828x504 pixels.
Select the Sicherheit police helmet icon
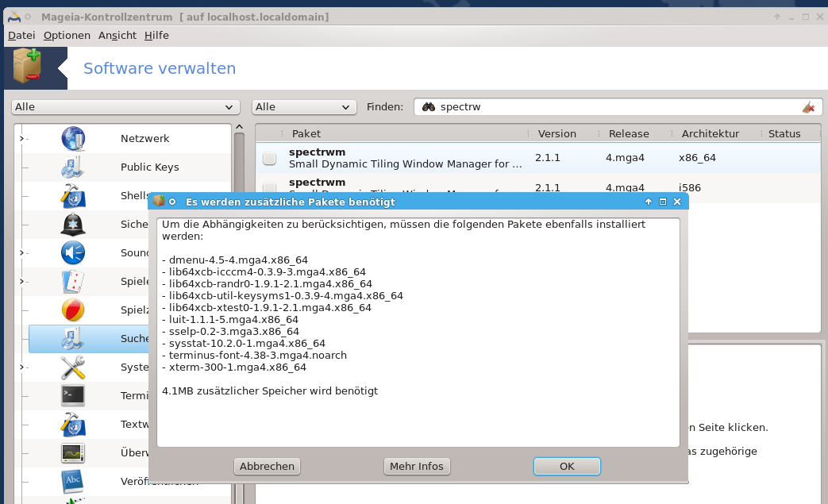(x=73, y=225)
